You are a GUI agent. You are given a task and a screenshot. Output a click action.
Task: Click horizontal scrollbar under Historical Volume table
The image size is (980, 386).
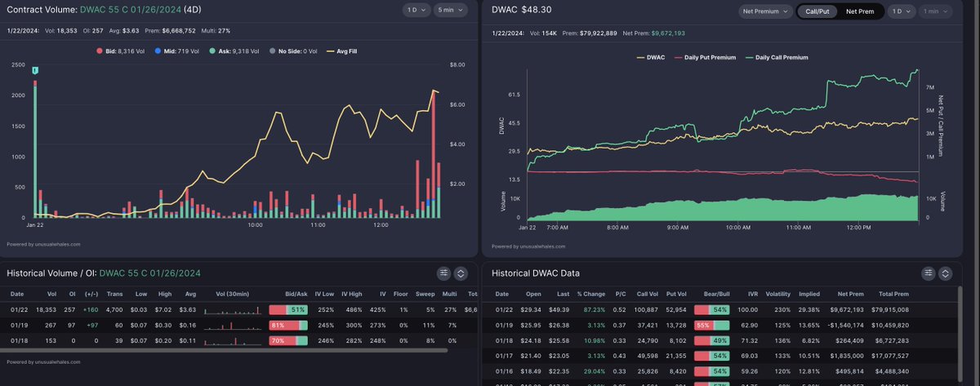[x=225, y=351]
